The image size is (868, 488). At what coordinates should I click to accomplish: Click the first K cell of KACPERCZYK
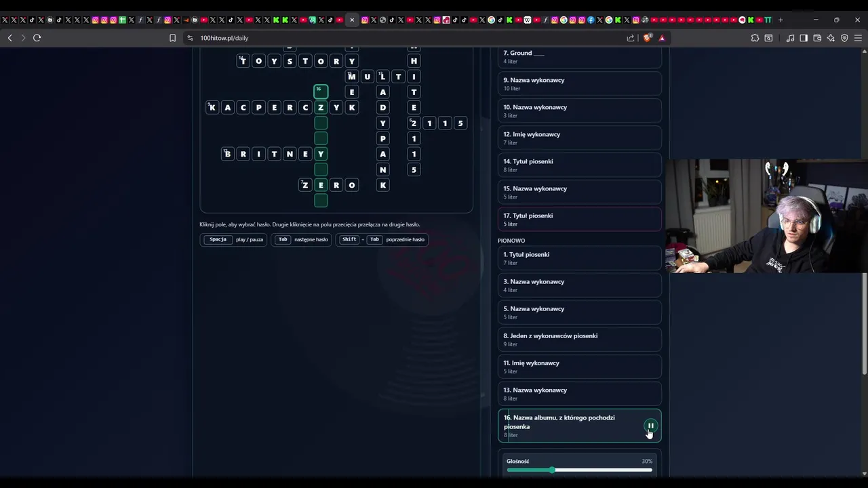coord(212,107)
